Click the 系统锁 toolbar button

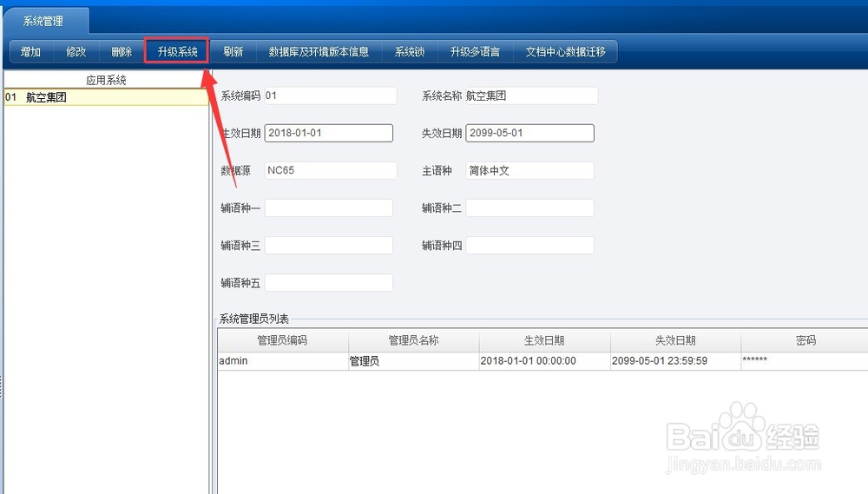pyautogui.click(x=410, y=51)
